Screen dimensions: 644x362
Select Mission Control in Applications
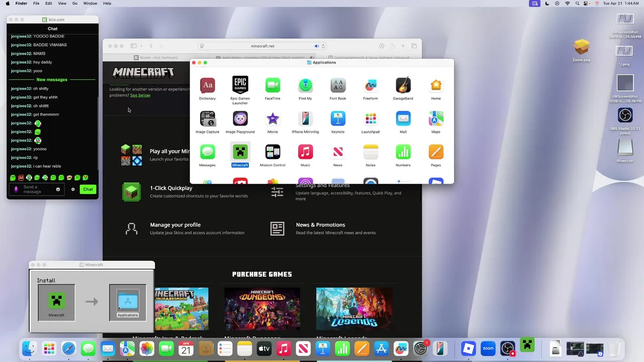(273, 152)
